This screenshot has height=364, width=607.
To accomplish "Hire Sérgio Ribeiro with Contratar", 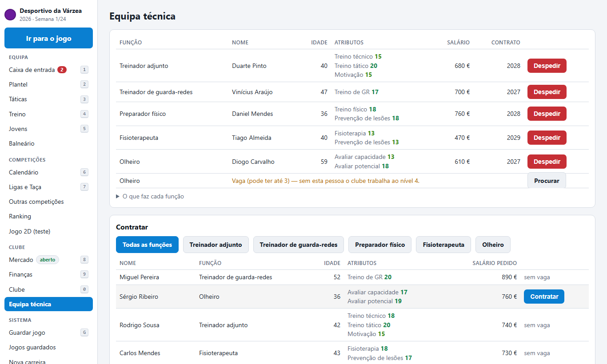I will [544, 297].
